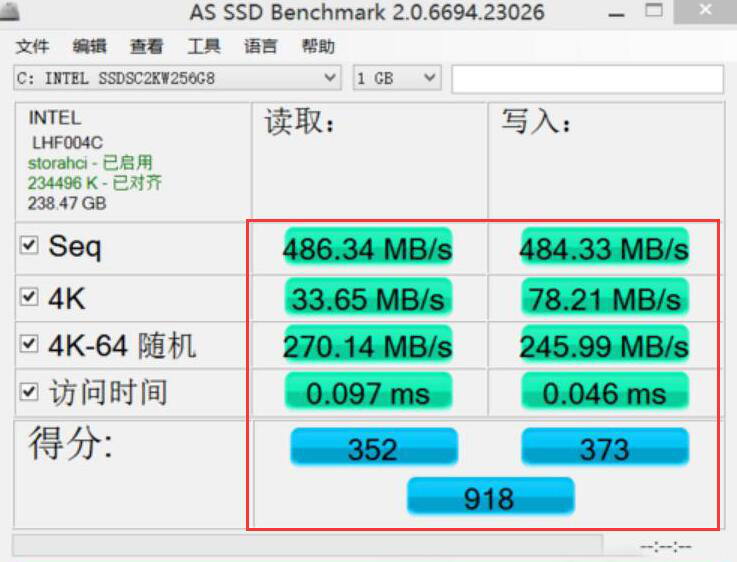Click the 写入: column header

(x=536, y=122)
